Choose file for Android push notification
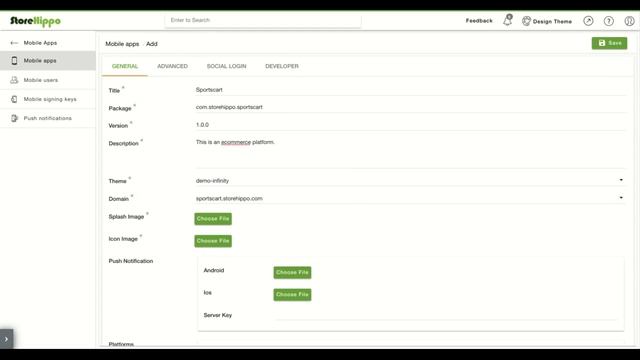Viewport: 640px width, 360px height. (292, 272)
